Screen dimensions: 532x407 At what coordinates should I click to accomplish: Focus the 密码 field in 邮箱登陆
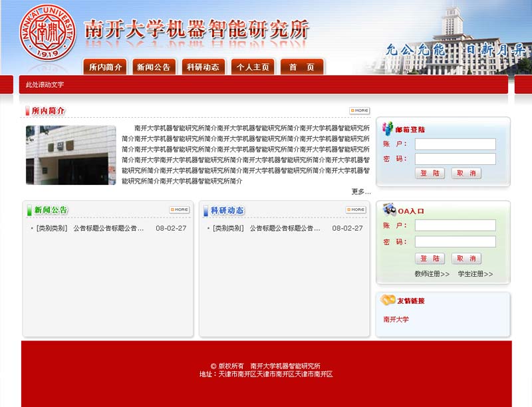456,159
